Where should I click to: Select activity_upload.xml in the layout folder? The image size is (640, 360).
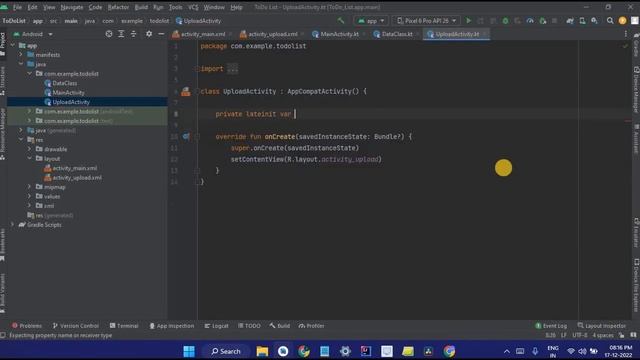point(77,178)
